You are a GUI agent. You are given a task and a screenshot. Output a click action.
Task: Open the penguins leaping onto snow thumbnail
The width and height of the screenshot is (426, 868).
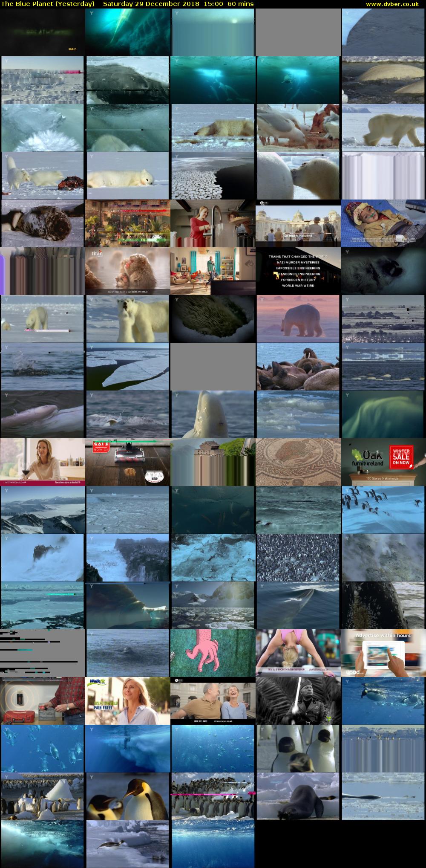[383, 510]
